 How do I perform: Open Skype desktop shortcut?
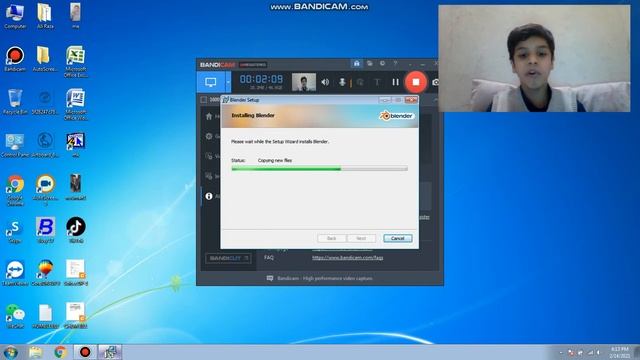tap(15, 231)
